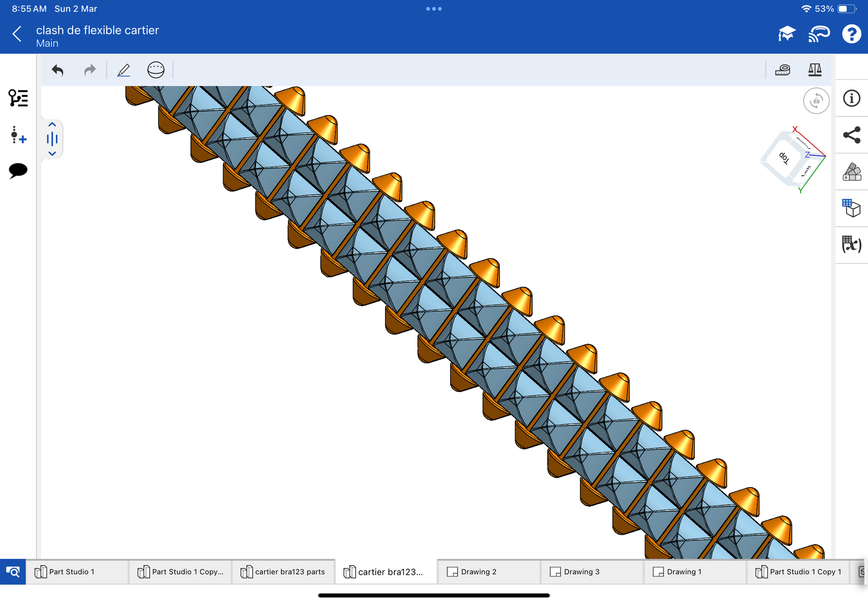Screen dimensions: 868x603
Task: Tap the share icon
Action: coord(851,135)
